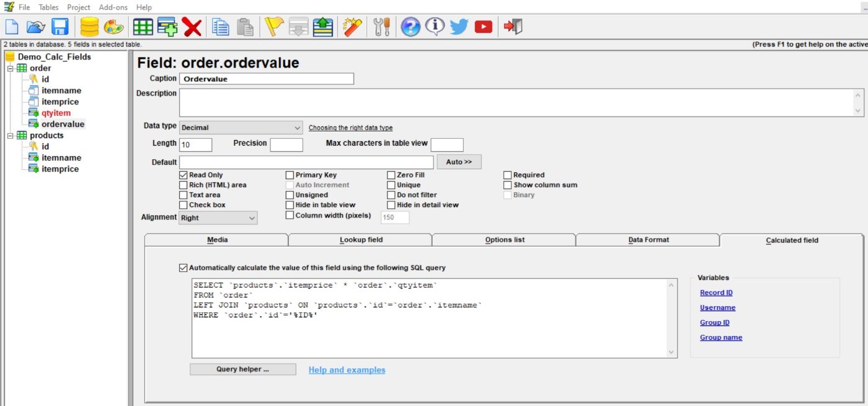
Task: Click the Twitter bird icon
Action: point(459,27)
